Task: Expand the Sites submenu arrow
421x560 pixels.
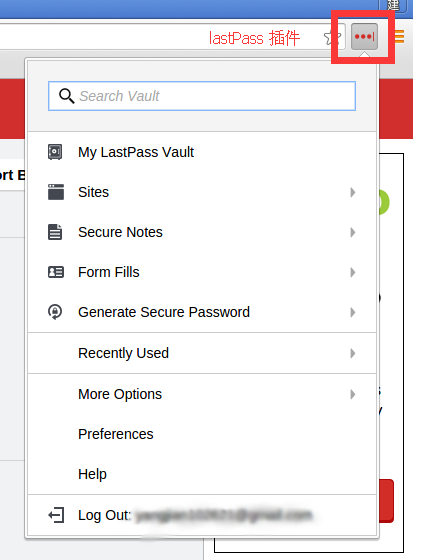Action: click(353, 192)
